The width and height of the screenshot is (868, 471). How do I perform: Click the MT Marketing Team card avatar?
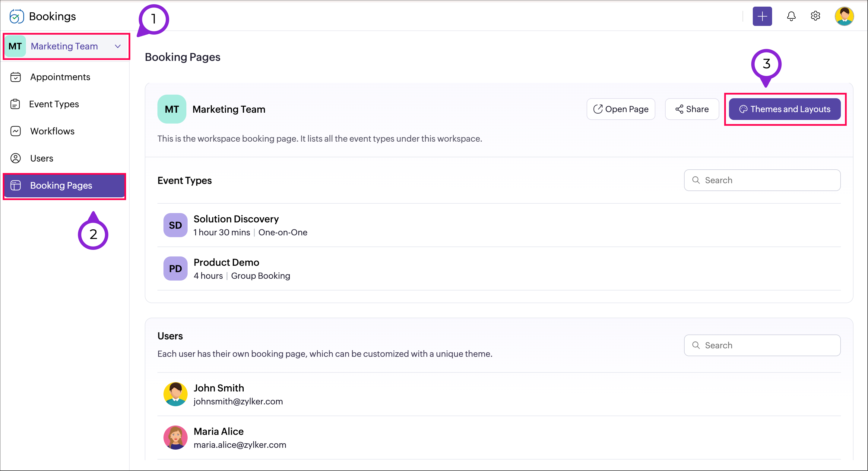172,109
